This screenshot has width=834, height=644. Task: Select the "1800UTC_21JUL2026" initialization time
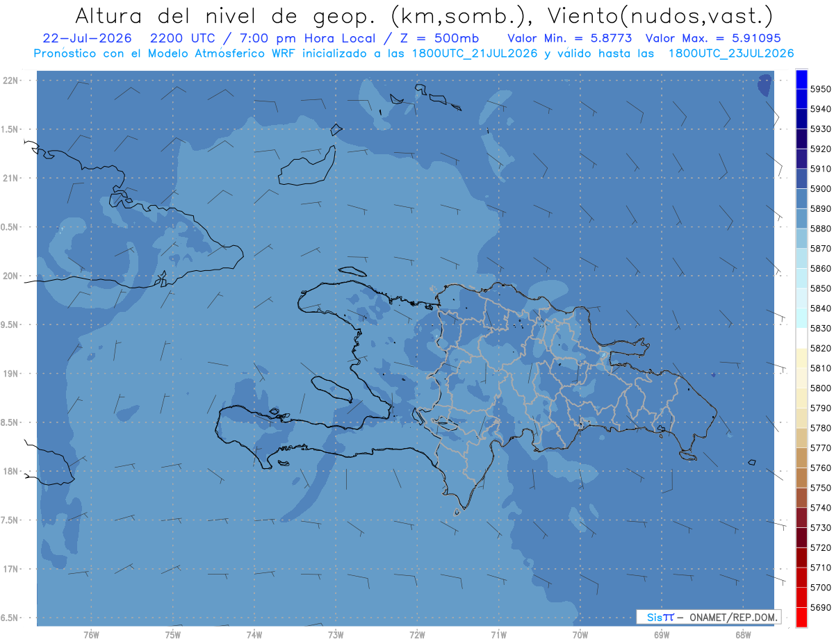(x=475, y=53)
